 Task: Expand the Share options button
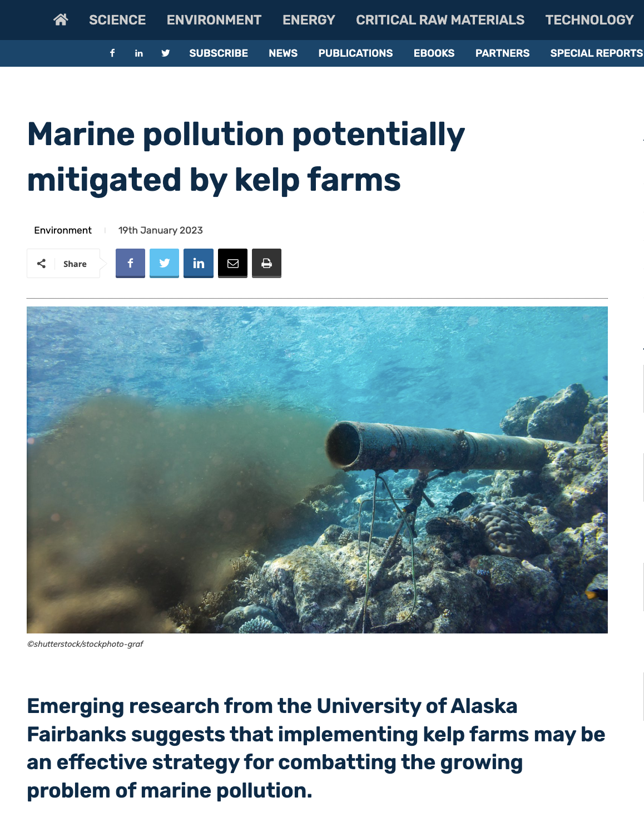pyautogui.click(x=63, y=263)
